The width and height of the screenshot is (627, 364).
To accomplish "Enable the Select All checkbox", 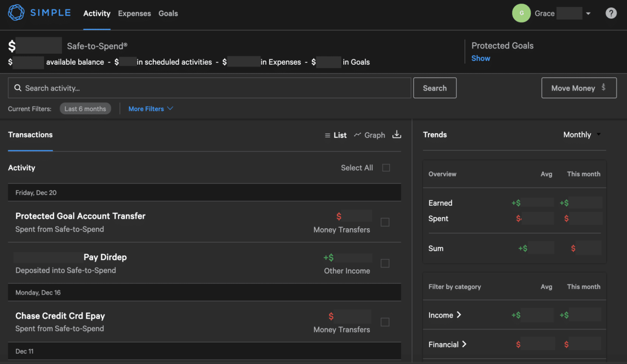I will (386, 168).
